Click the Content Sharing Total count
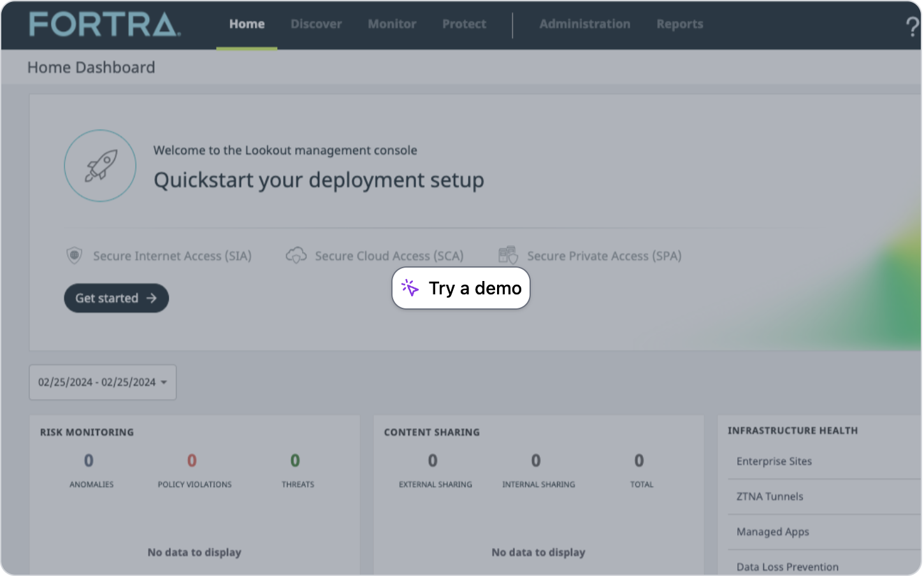 coord(639,461)
